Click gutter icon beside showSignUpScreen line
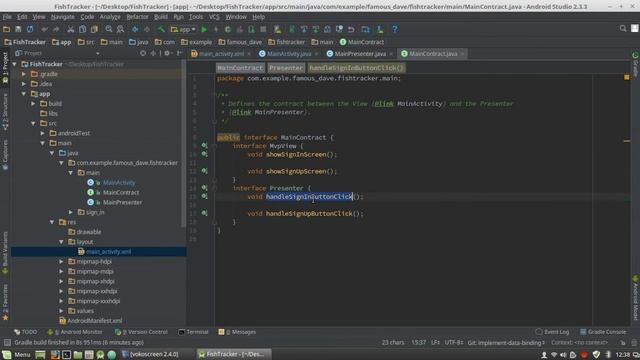The height and width of the screenshot is (360, 640). 204,171
